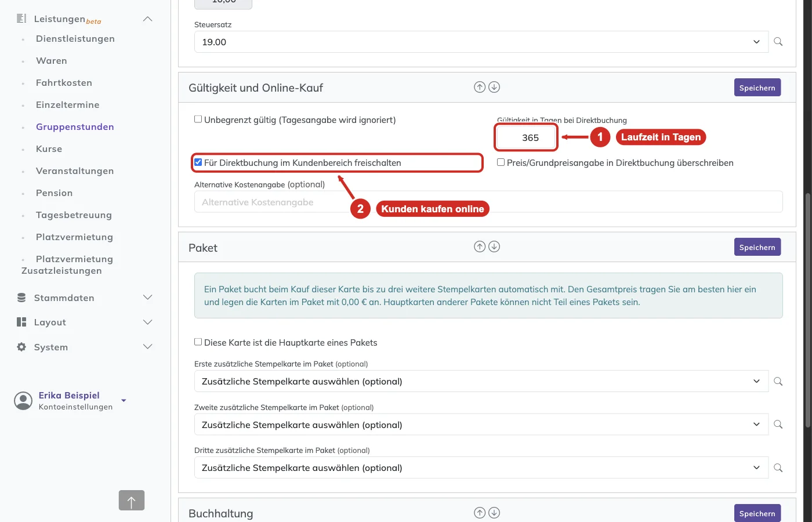Image resolution: width=812 pixels, height=522 pixels.
Task: Select Fahrtkosten menu item
Action: 64,83
